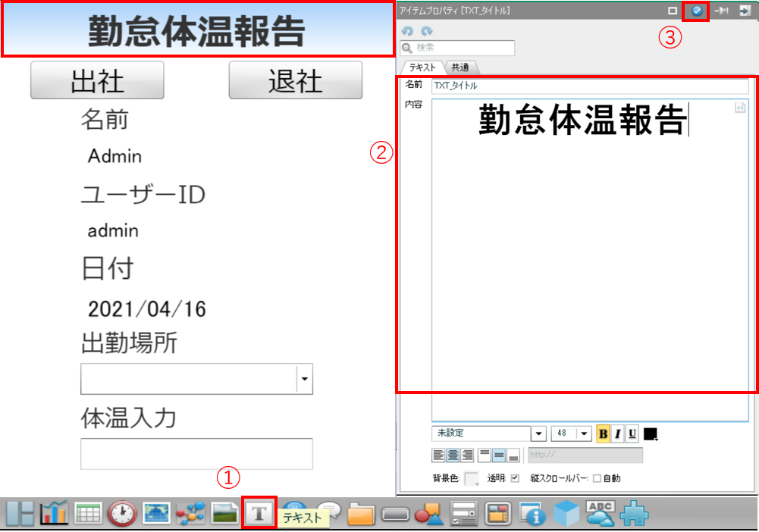Select the table grid item icon

pyautogui.click(x=89, y=514)
